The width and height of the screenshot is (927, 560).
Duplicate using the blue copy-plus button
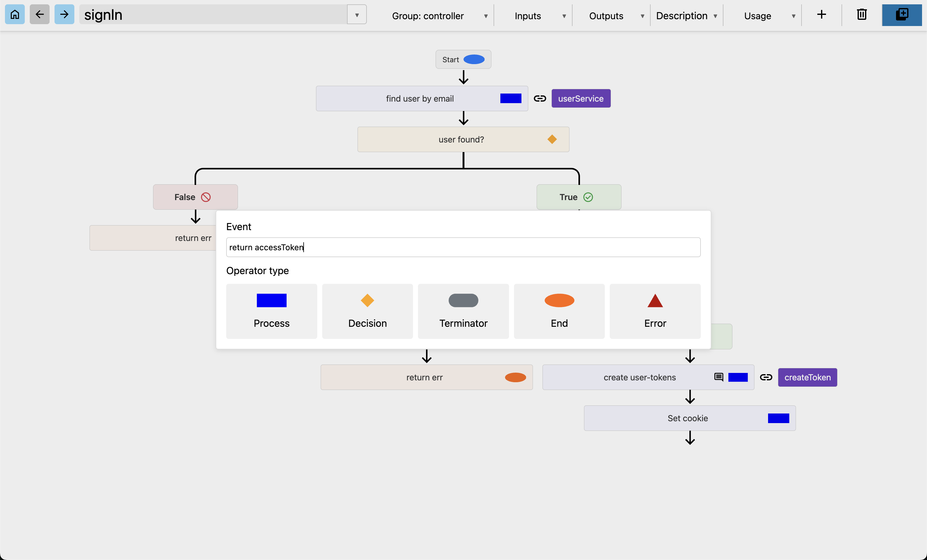tap(902, 15)
